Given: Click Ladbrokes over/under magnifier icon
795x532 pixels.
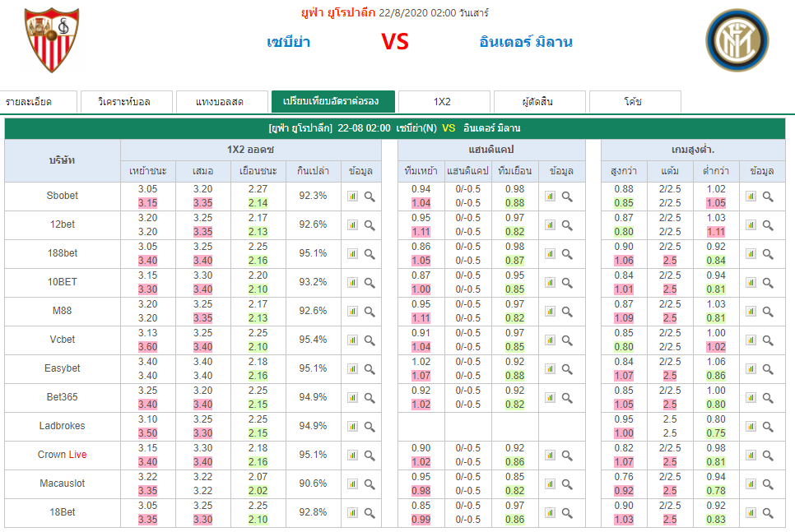Looking at the screenshot, I should pos(768,428).
